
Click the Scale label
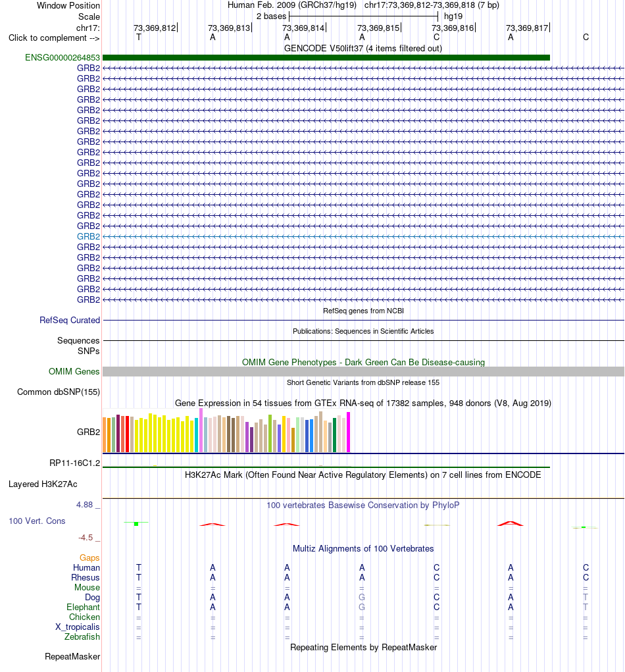[x=89, y=16]
